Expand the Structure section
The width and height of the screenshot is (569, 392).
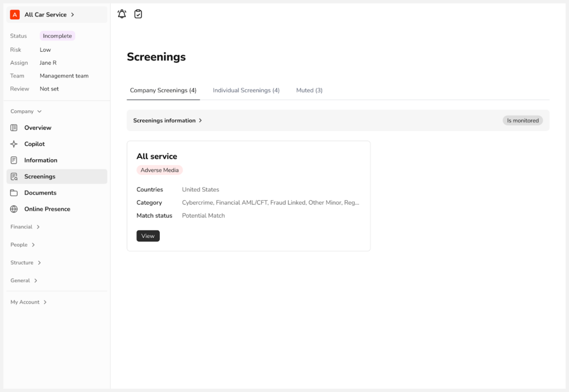pyautogui.click(x=26, y=263)
